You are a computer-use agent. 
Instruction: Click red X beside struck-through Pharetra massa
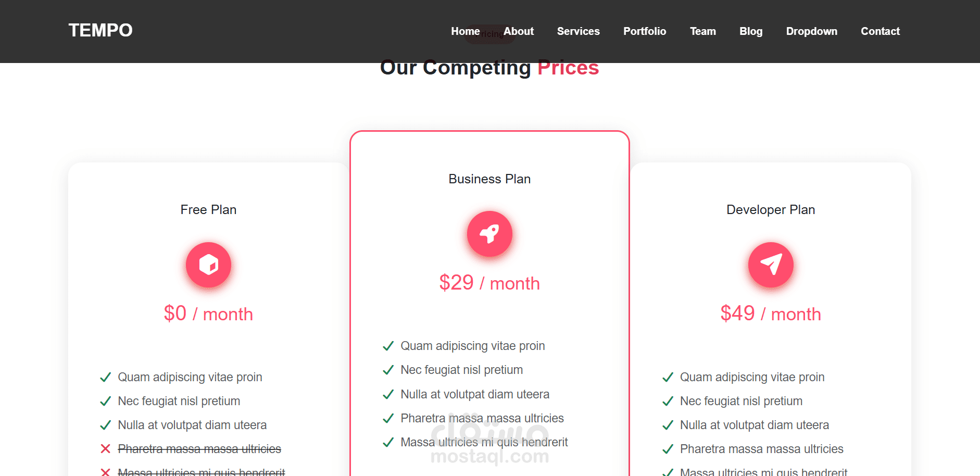tap(105, 449)
